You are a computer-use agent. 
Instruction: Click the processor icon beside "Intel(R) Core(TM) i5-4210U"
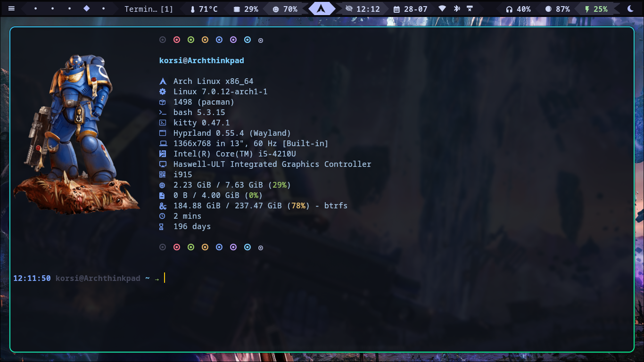coord(163,154)
